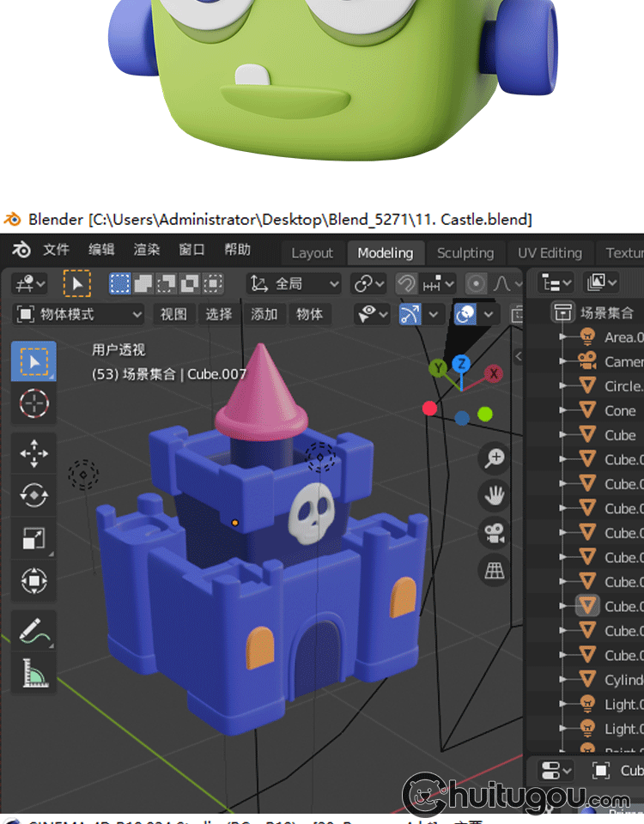Toggle the show gizmo button
644x824 pixels.
pyautogui.click(x=410, y=314)
